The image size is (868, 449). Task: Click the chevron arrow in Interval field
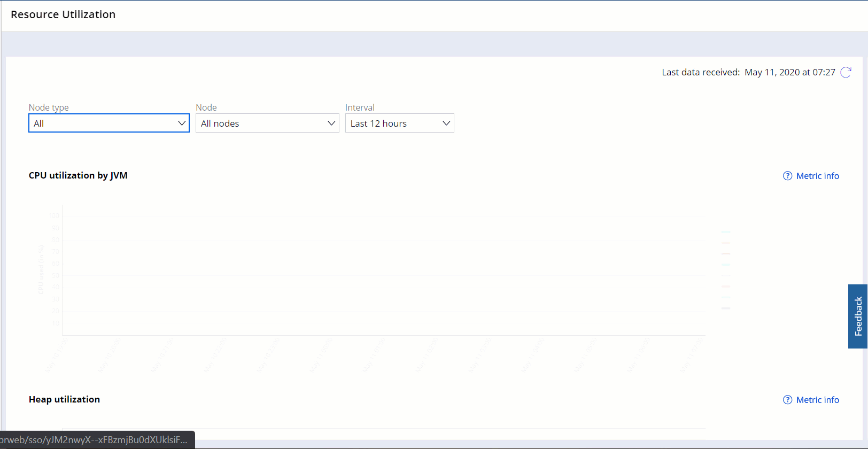[446, 123]
